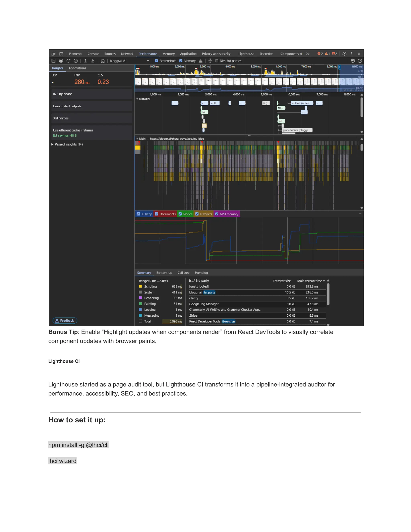Show more DevTools tabs chevron
This screenshot has height=532, width=411.
[x=308, y=54]
